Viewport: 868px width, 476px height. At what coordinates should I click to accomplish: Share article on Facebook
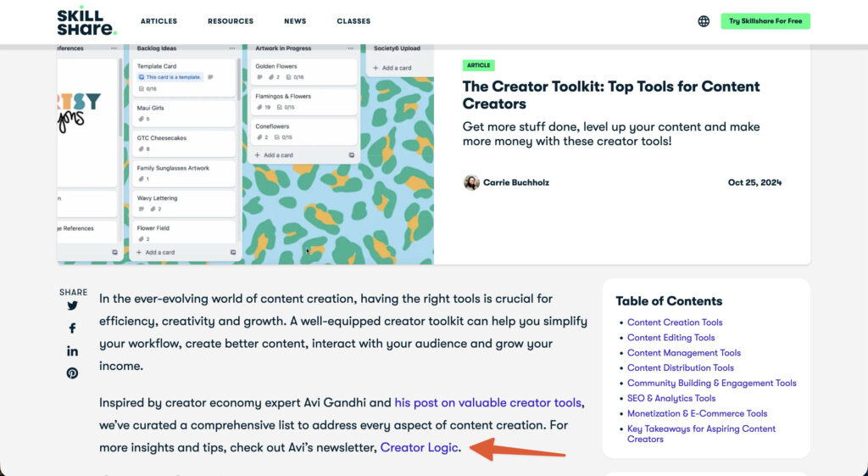click(x=72, y=328)
